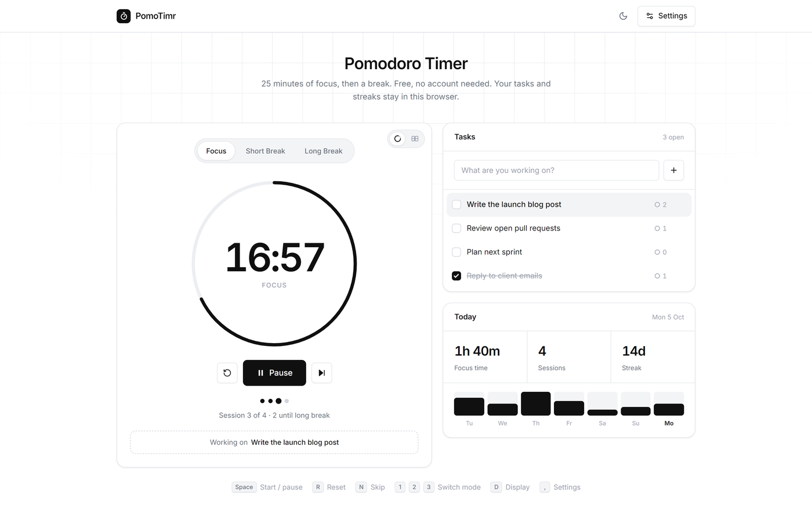Select Plan next sprint task text
Screen dimensions: 812x508
point(494,252)
